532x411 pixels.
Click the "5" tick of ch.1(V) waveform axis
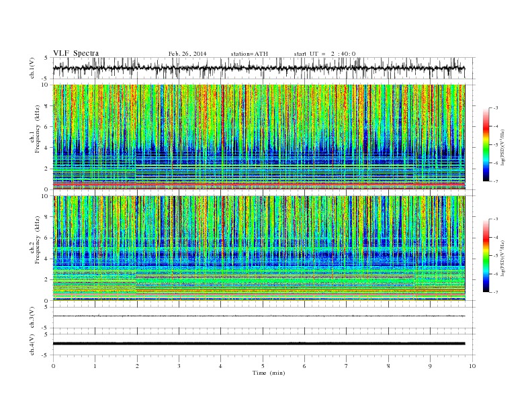[46, 58]
